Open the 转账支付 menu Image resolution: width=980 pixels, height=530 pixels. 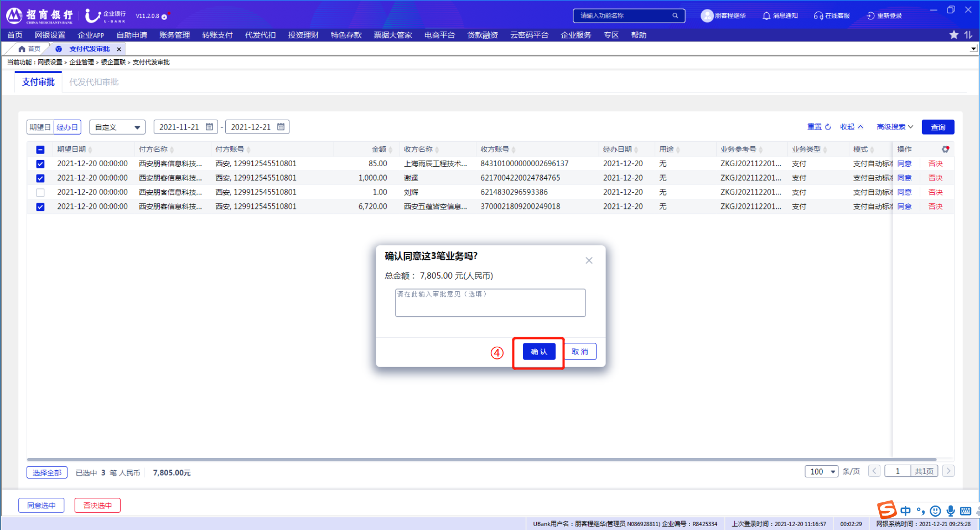[x=217, y=35]
